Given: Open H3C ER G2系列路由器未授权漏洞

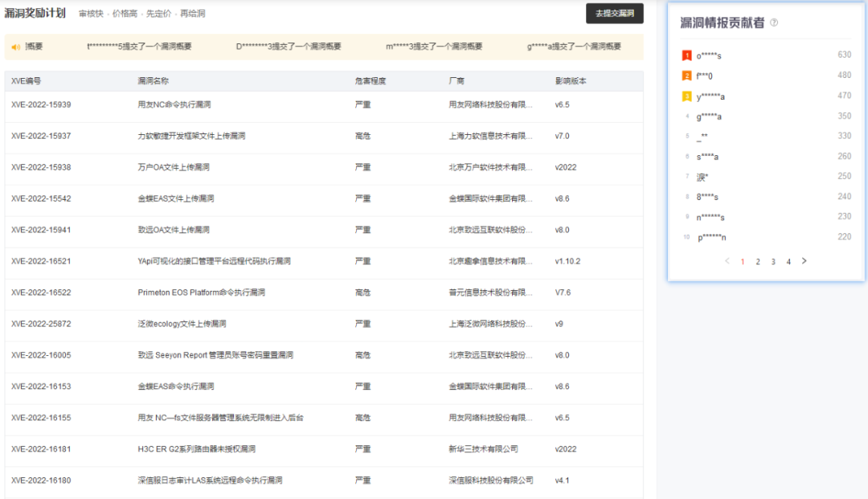Looking at the screenshot, I should [x=197, y=449].
